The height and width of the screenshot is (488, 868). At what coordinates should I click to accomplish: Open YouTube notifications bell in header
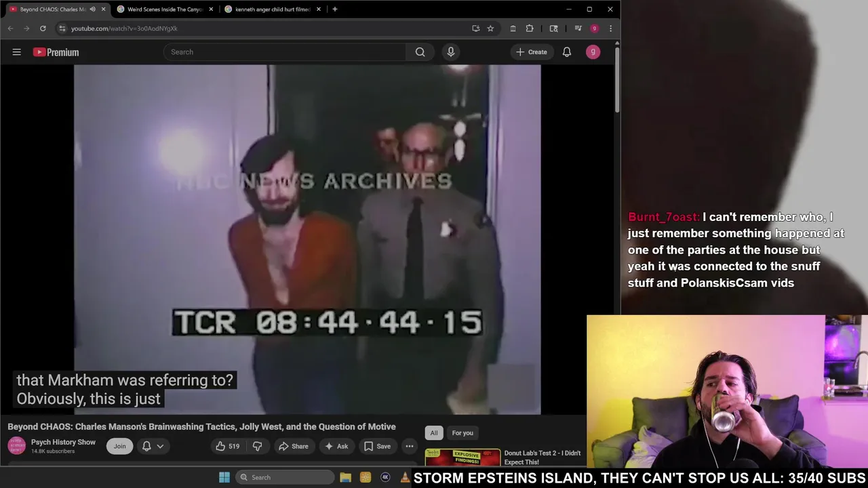coord(567,52)
